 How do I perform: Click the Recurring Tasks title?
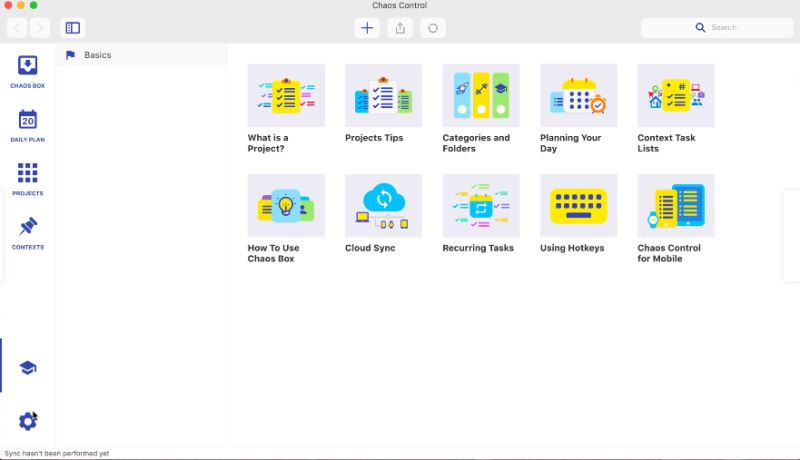point(478,248)
